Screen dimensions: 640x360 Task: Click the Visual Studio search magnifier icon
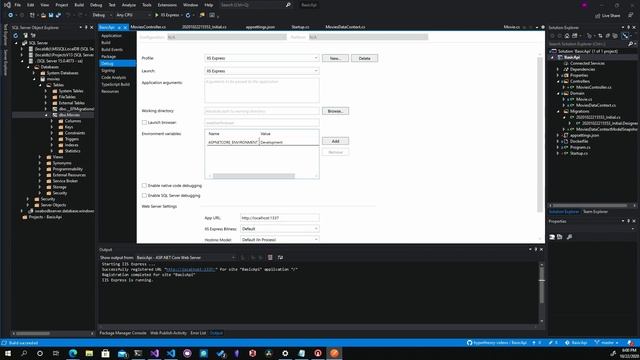tap(288, 5)
